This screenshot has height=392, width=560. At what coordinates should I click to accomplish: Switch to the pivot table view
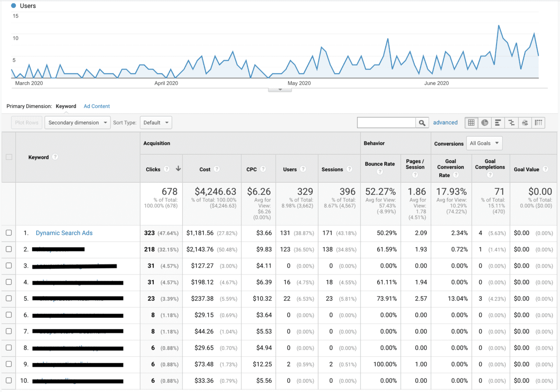(538, 123)
